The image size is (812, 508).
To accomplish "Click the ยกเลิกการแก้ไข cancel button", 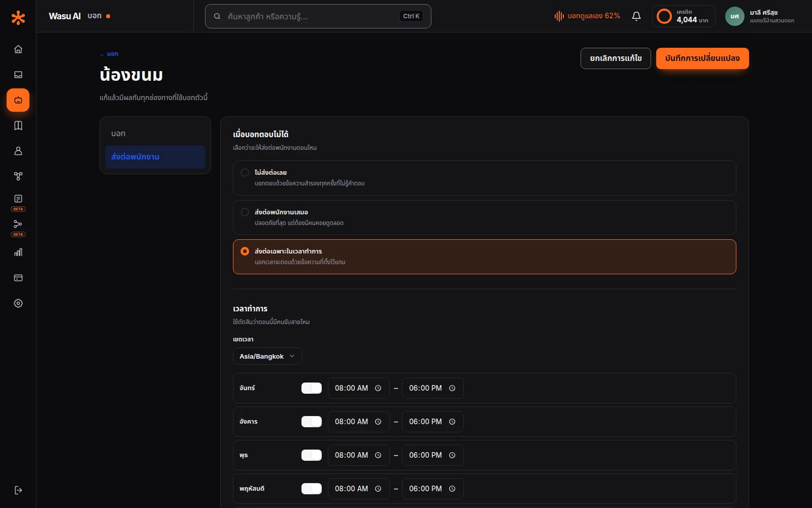I will [x=616, y=58].
